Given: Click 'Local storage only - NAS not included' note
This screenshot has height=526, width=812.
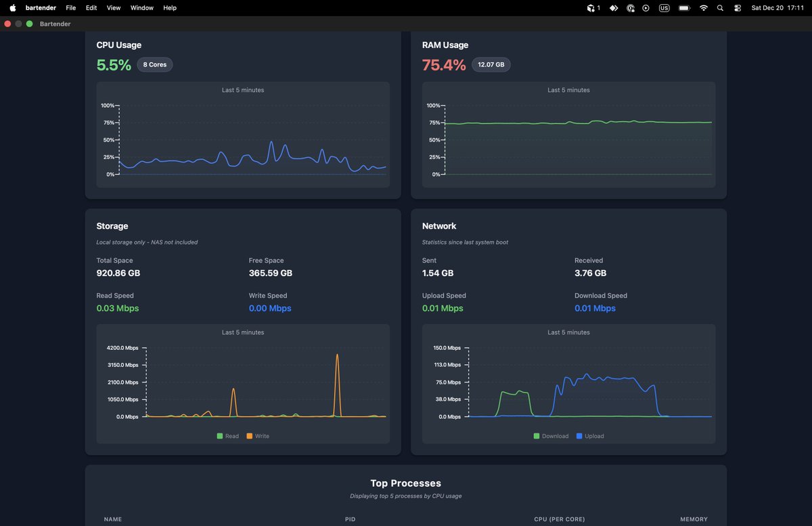Looking at the screenshot, I should click(147, 242).
